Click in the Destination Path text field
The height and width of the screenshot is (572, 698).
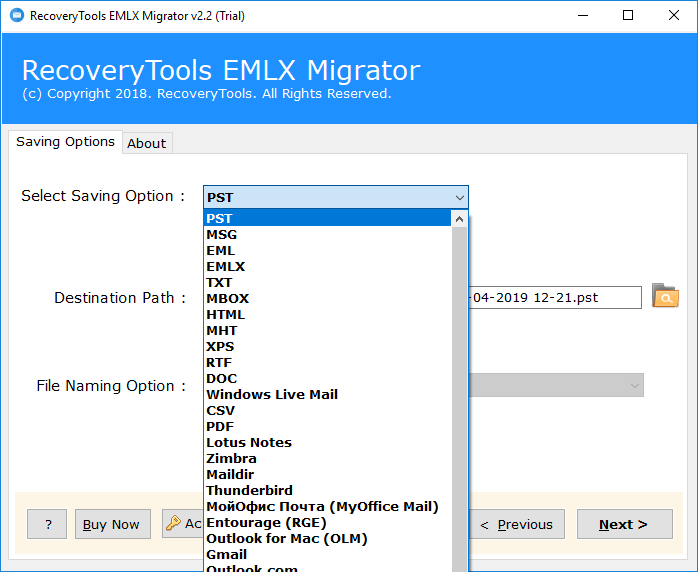pyautogui.click(x=555, y=297)
